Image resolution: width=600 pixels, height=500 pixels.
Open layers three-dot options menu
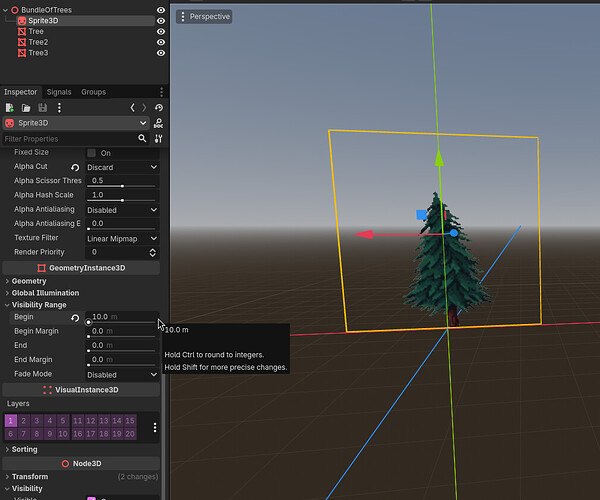click(x=155, y=427)
